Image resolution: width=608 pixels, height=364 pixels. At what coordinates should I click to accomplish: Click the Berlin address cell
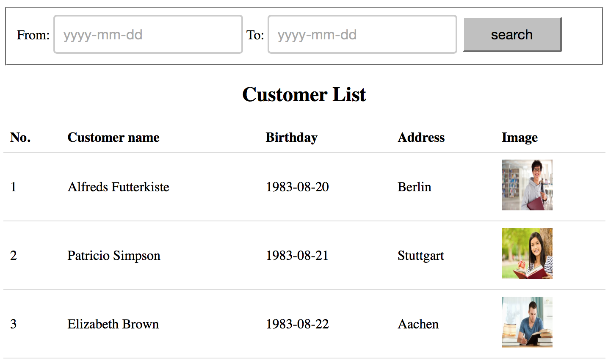click(x=414, y=187)
